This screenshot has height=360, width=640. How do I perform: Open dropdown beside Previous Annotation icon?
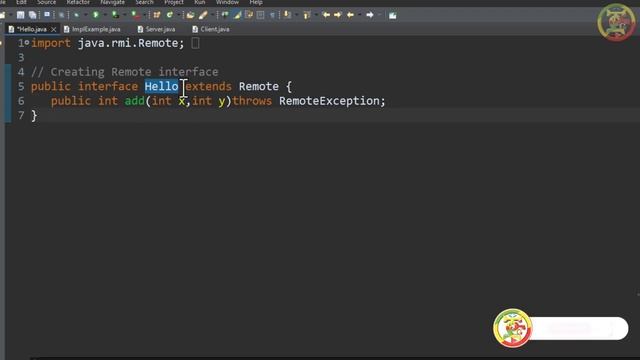(x=316, y=15)
